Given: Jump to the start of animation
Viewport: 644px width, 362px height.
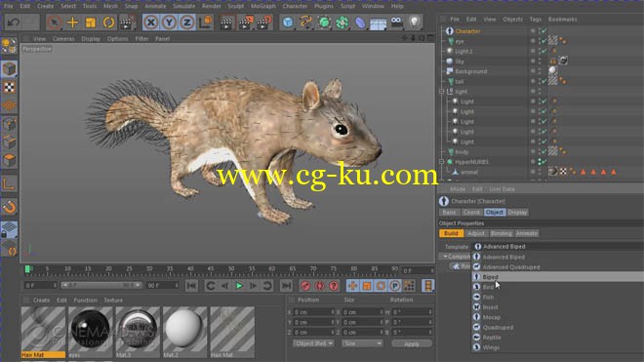Looking at the screenshot, I should [x=191, y=286].
